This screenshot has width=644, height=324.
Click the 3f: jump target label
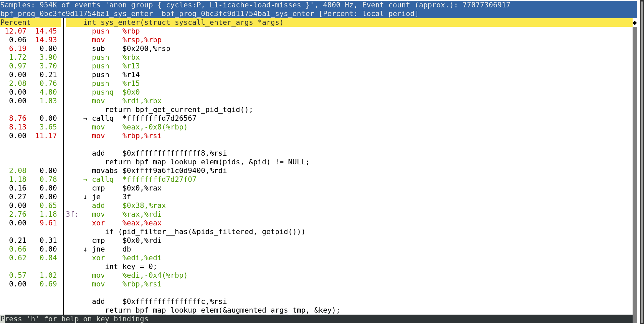(x=72, y=214)
